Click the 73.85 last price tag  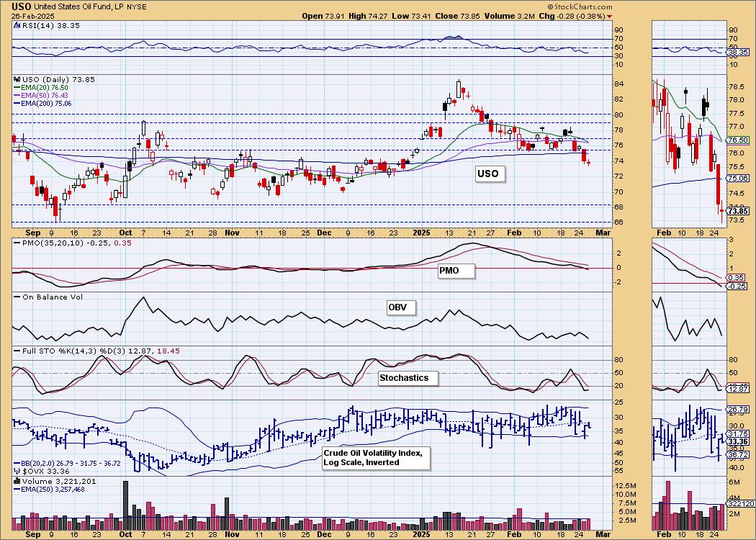pyautogui.click(x=738, y=211)
